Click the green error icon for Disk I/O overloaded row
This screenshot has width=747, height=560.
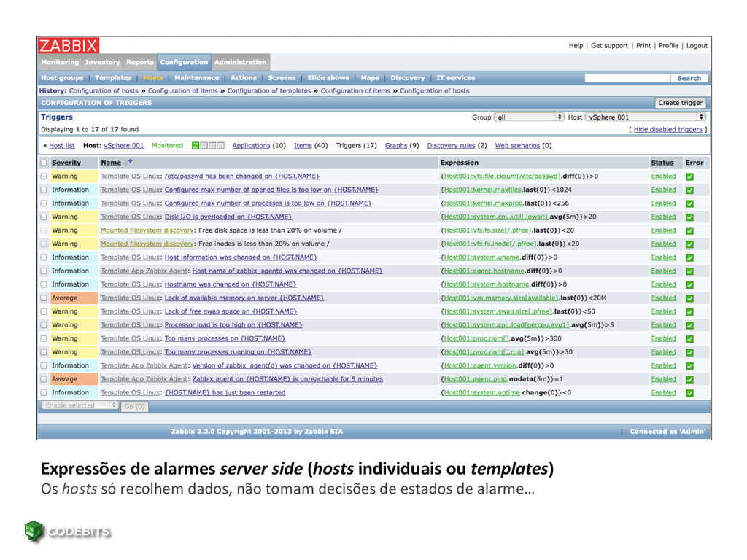point(689,217)
